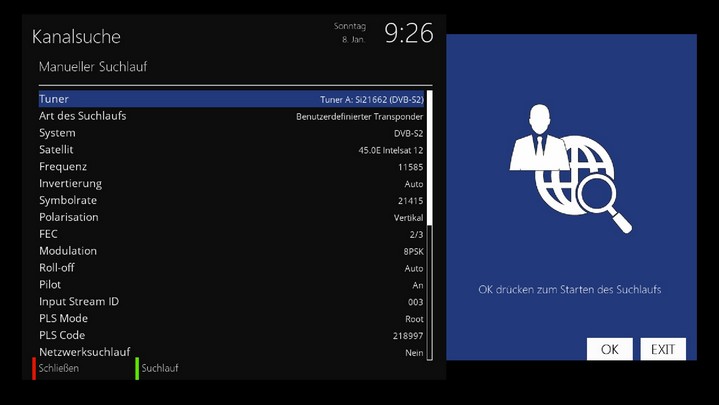Toggle the Pilot An setting
The image size is (720, 405).
[x=417, y=285]
